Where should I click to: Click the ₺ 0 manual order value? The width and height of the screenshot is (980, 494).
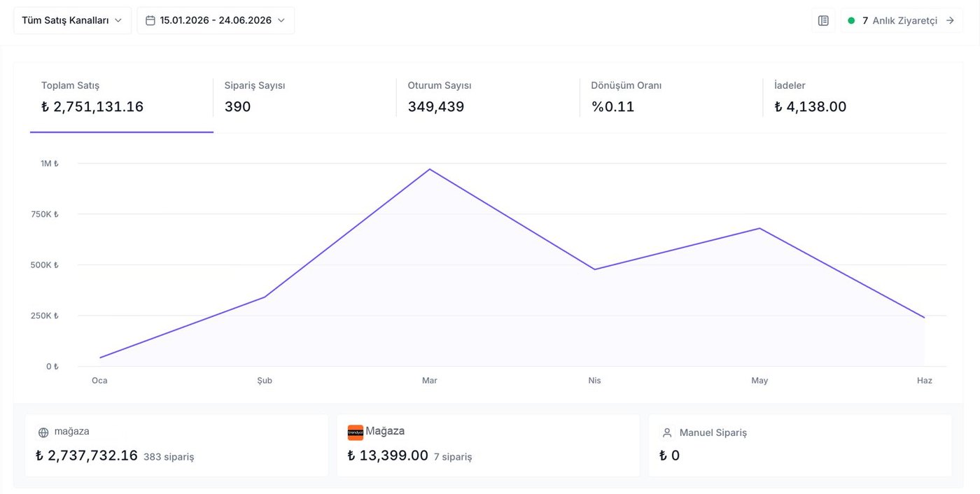[670, 456]
